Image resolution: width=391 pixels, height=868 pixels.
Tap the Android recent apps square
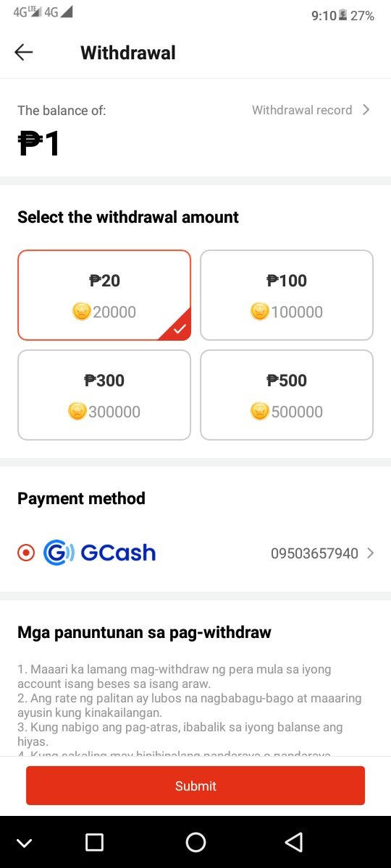(x=94, y=842)
